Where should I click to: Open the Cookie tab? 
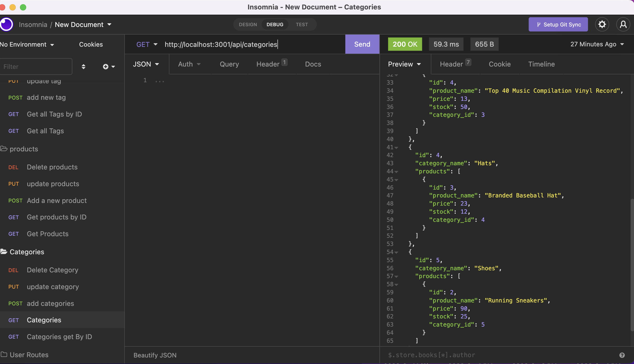point(499,64)
